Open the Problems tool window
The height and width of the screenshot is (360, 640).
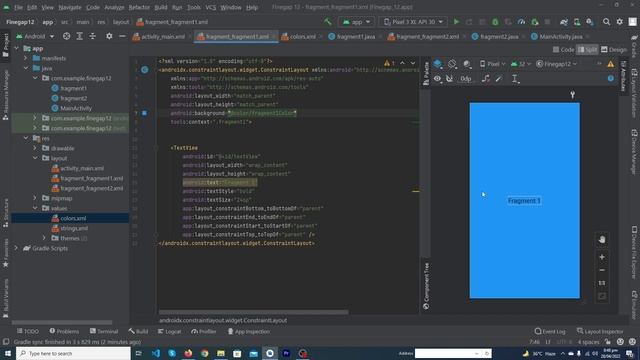point(64,331)
